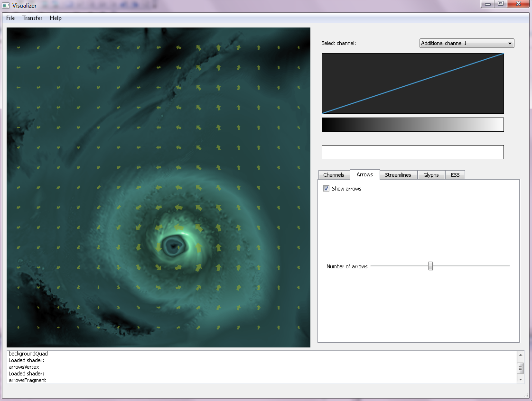Open the File menu
This screenshot has height=401, width=532.
click(x=10, y=18)
